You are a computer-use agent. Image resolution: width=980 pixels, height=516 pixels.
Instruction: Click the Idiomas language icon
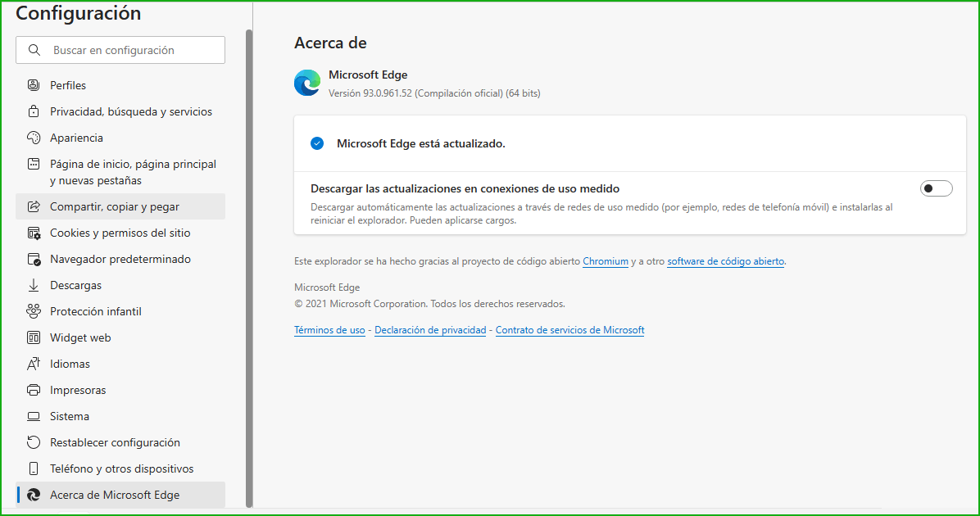tap(34, 364)
